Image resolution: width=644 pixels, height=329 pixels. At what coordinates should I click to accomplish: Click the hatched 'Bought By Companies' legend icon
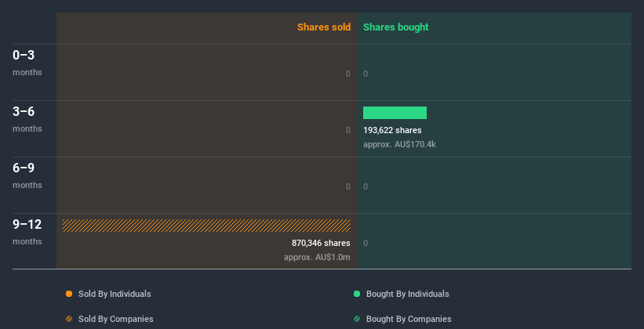(357, 319)
